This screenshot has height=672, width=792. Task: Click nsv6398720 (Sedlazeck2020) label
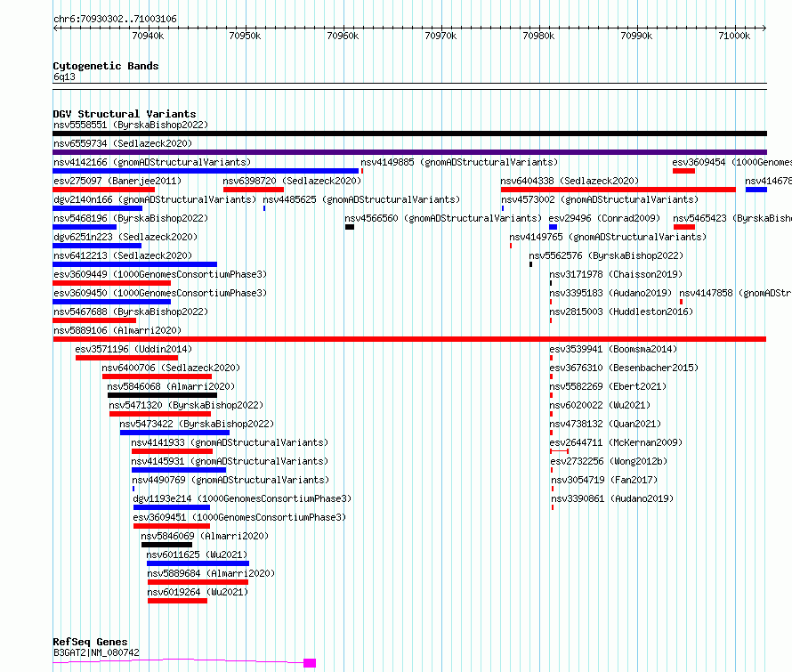click(292, 181)
